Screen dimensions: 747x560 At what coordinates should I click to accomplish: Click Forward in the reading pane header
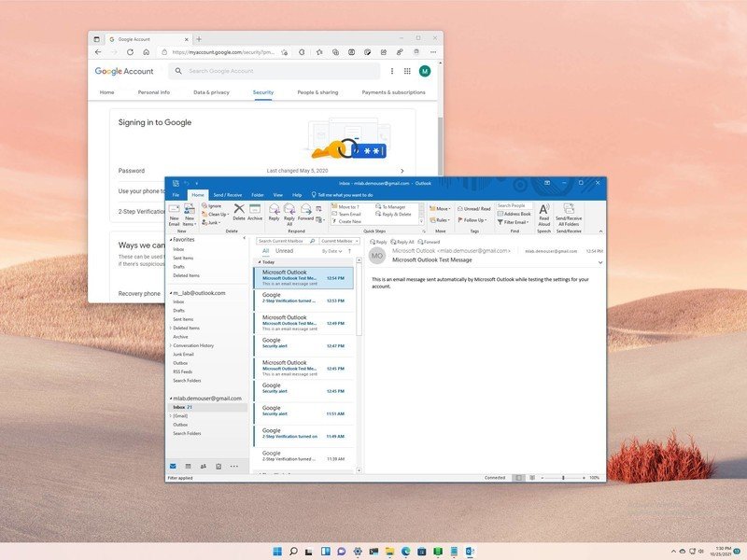click(x=429, y=242)
